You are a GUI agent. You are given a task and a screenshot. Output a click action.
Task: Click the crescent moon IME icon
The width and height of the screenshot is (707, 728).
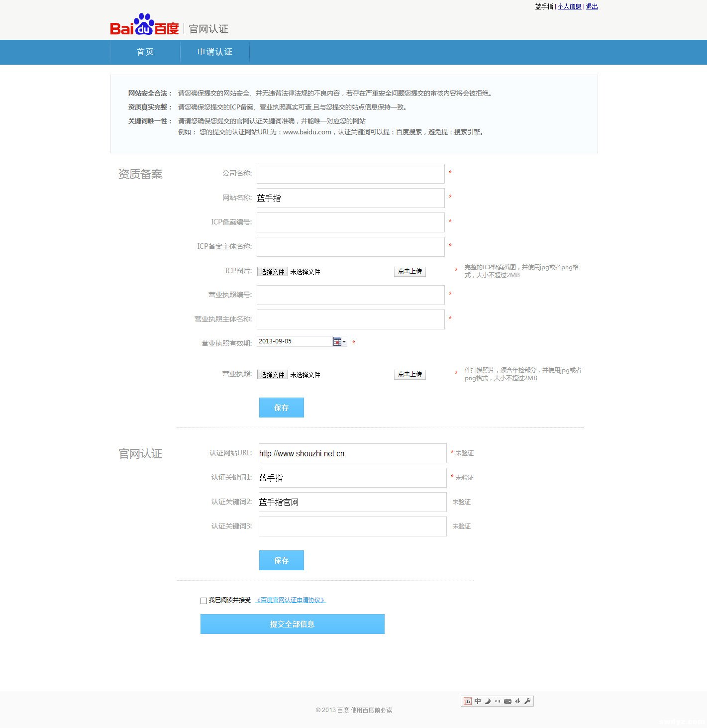click(488, 701)
